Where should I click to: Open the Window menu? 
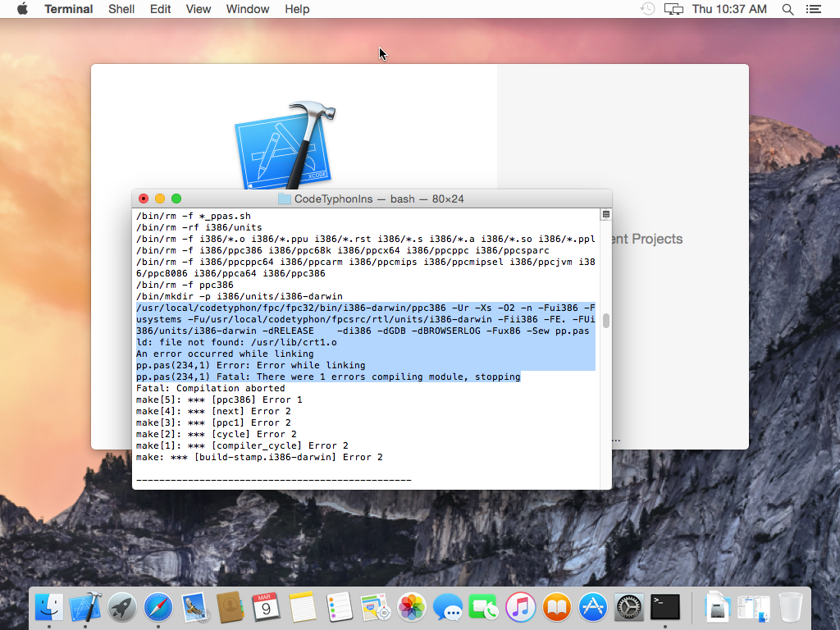[248, 9]
